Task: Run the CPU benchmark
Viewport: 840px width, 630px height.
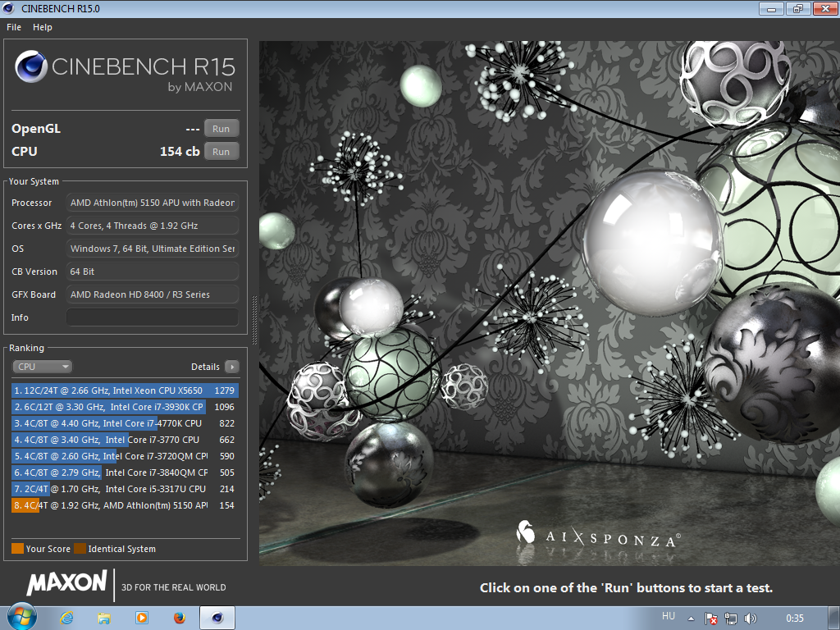Action: click(221, 152)
